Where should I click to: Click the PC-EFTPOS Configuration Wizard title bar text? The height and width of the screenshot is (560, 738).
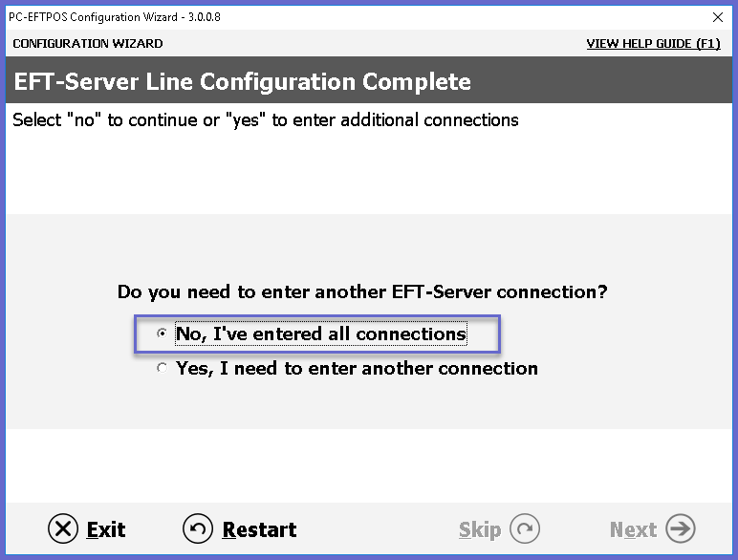[115, 17]
